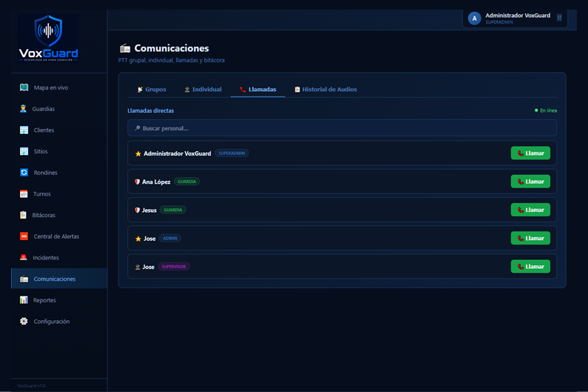Call Jose SUPERVISOR with Llamar button
Screen dimensions: 588x392
tap(530, 266)
